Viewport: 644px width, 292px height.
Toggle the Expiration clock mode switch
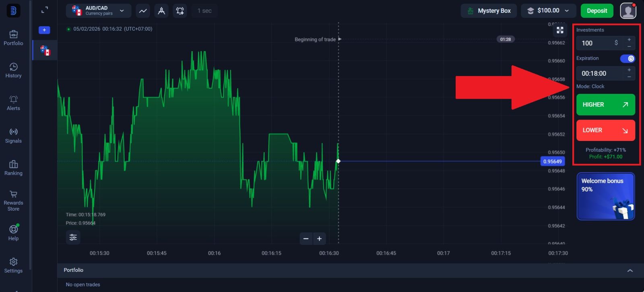pos(627,59)
